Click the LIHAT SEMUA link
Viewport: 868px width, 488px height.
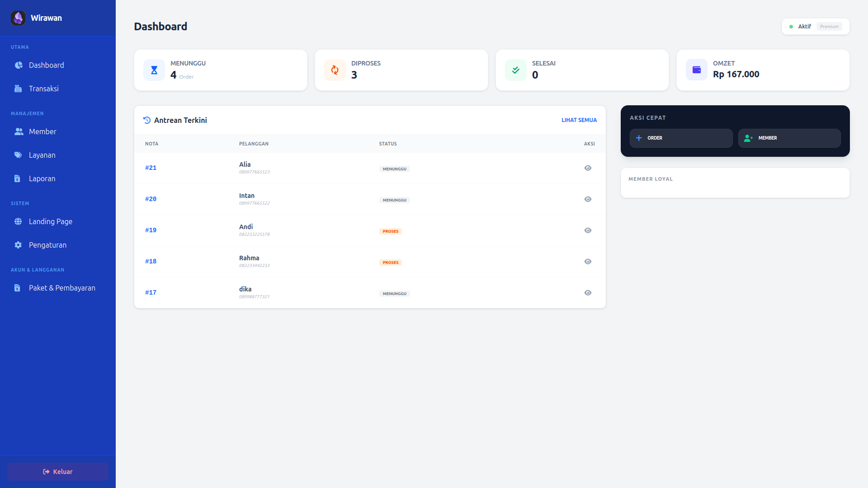(579, 120)
